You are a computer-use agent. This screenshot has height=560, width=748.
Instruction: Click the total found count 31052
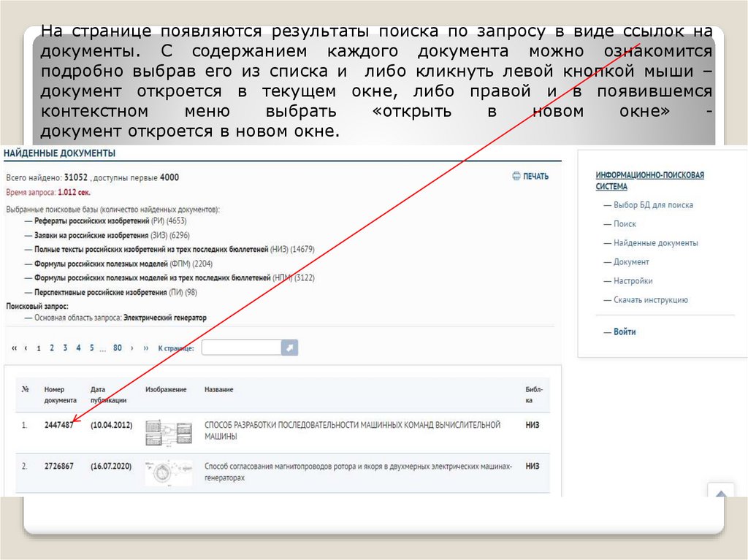(76, 177)
